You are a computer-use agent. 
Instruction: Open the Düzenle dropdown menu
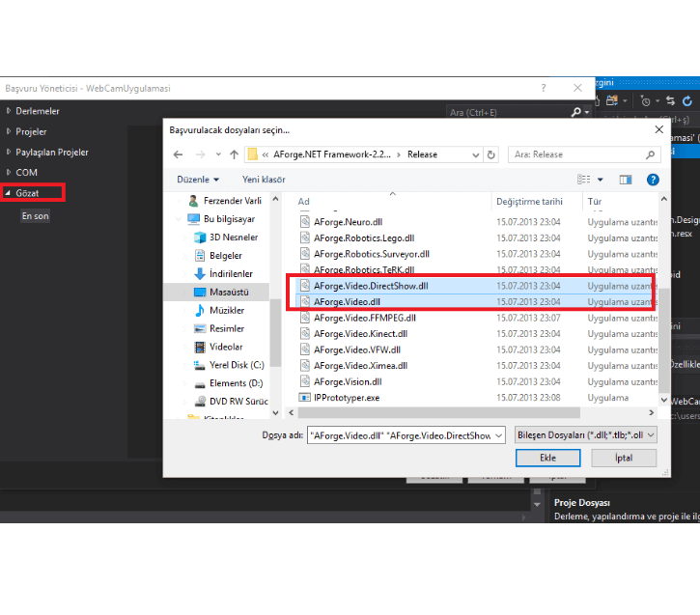(x=198, y=180)
